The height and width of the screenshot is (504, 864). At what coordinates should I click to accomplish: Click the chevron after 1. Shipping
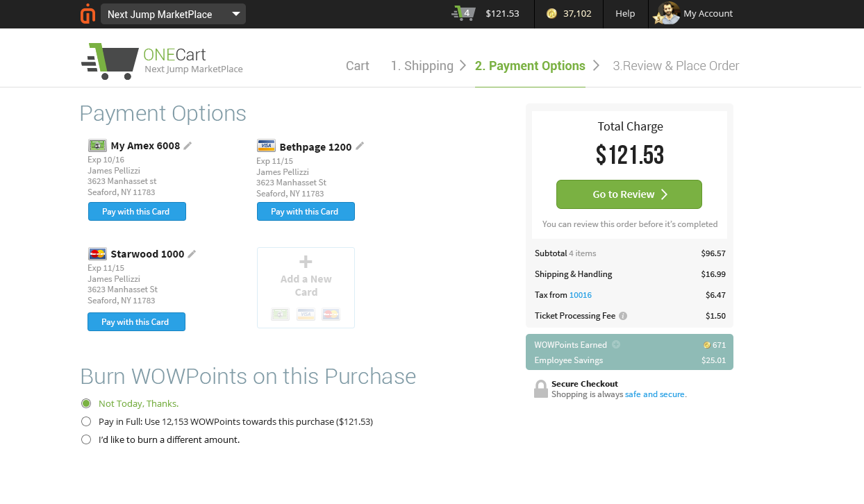463,65
